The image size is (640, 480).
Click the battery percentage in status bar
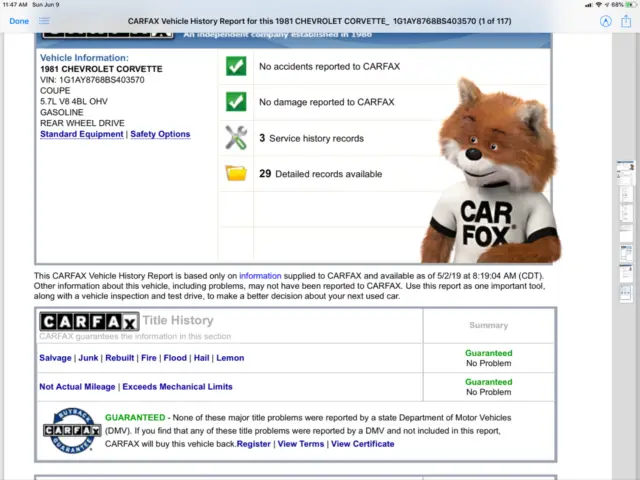point(617,5)
